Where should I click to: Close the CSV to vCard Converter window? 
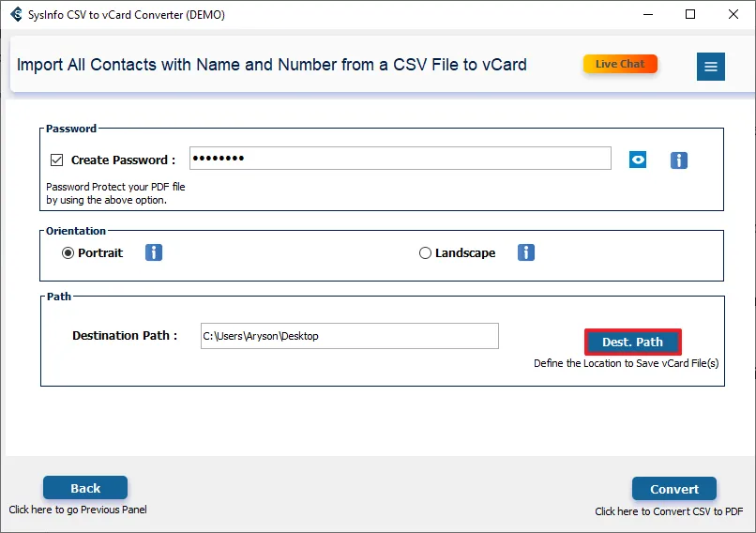click(734, 14)
